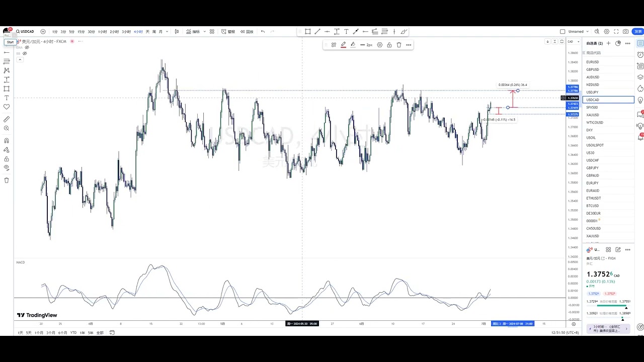Open the USDCAD symbol search
Viewport: 644px width, 362px height.
coord(25,32)
